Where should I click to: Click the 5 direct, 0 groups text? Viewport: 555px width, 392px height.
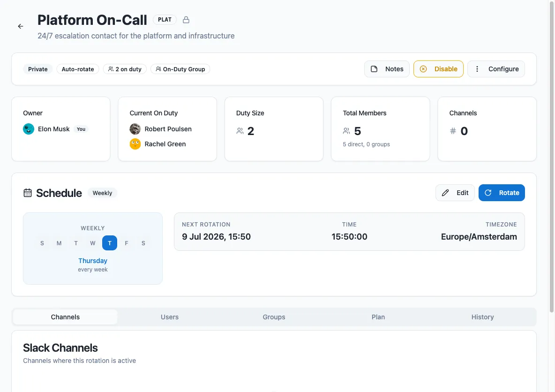tap(367, 144)
